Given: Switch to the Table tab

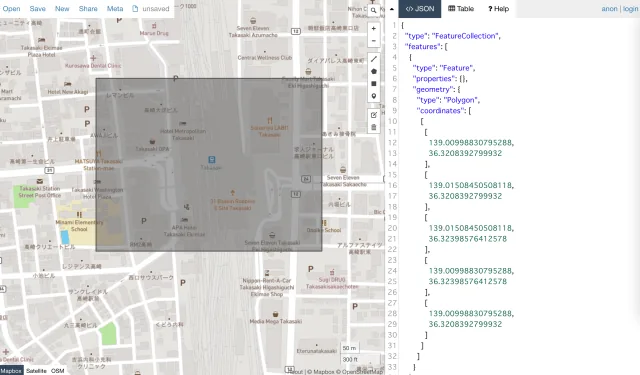Looking at the screenshot, I should pyautogui.click(x=461, y=9).
